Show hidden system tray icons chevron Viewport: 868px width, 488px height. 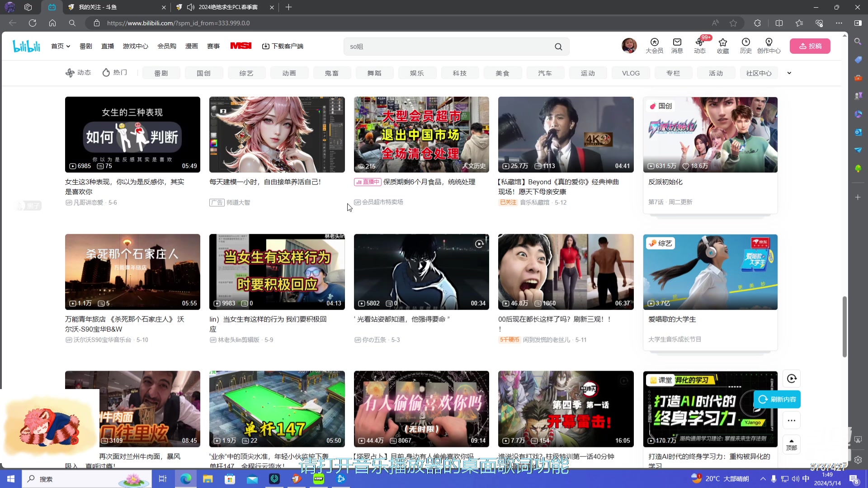click(x=763, y=479)
